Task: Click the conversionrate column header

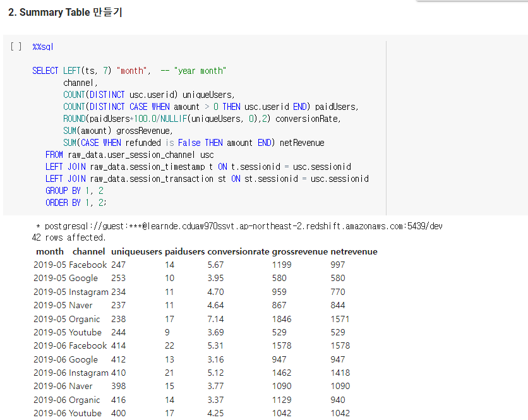Action: [238, 251]
